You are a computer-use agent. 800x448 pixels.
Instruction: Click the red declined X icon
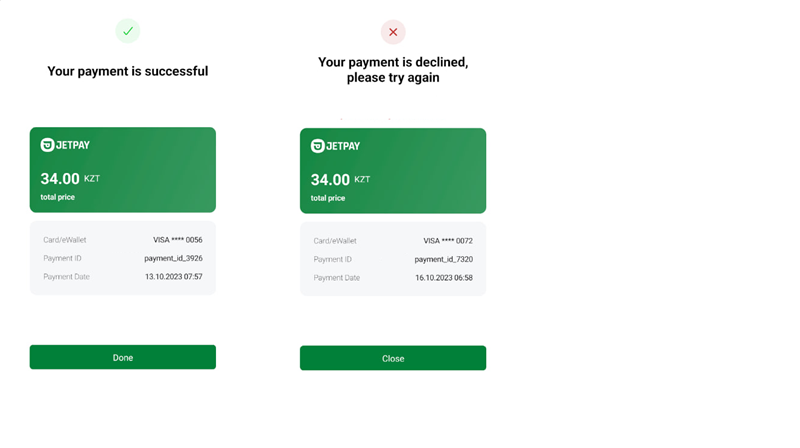click(393, 32)
